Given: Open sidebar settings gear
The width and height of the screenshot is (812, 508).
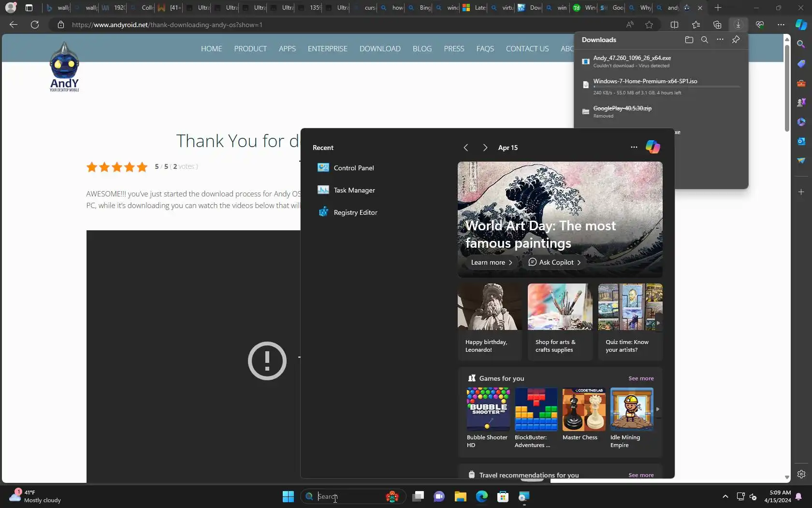Looking at the screenshot, I should coord(801,474).
